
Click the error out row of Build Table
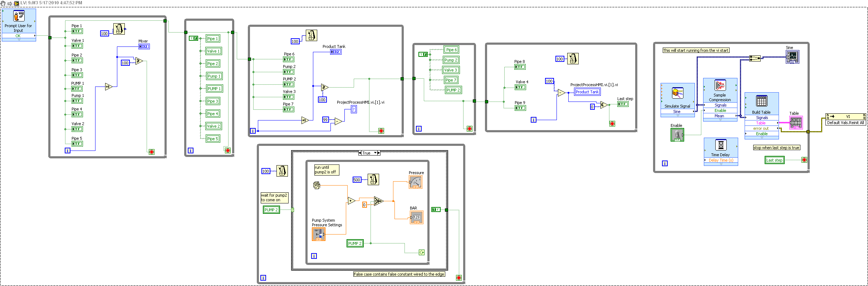coord(761,128)
